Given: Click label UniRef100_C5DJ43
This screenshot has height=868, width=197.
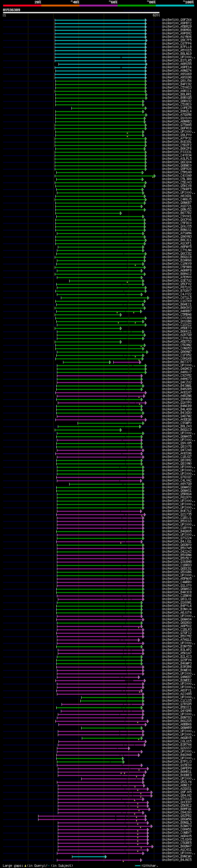Looking at the screenshot, I should click(x=177, y=182).
